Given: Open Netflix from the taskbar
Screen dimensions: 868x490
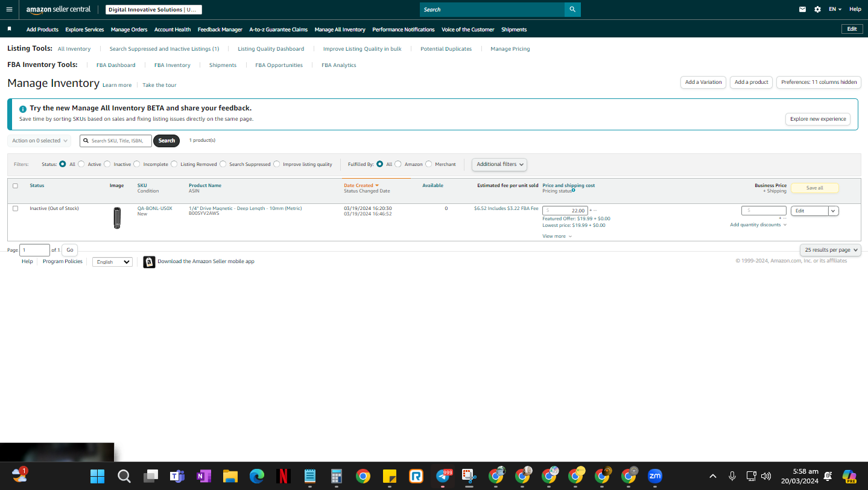Looking at the screenshot, I should click(284, 476).
